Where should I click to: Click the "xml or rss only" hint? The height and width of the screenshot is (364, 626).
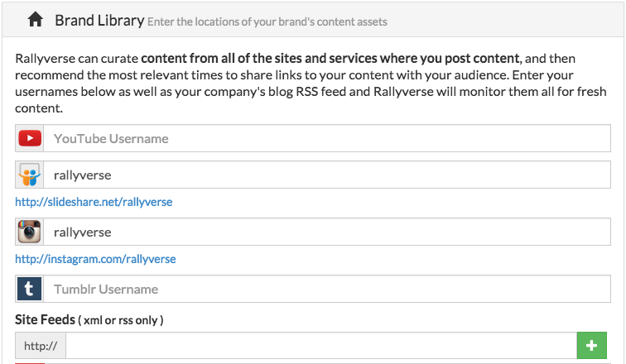121,320
